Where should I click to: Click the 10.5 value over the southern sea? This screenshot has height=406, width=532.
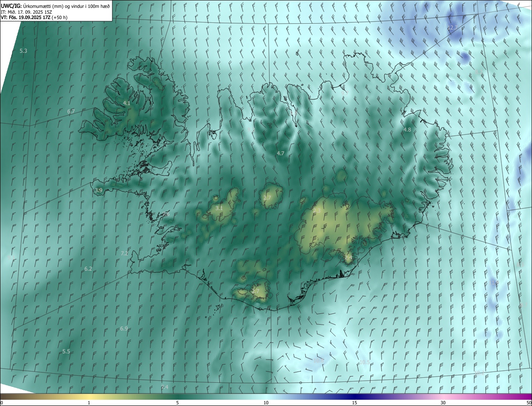click(x=365, y=362)
